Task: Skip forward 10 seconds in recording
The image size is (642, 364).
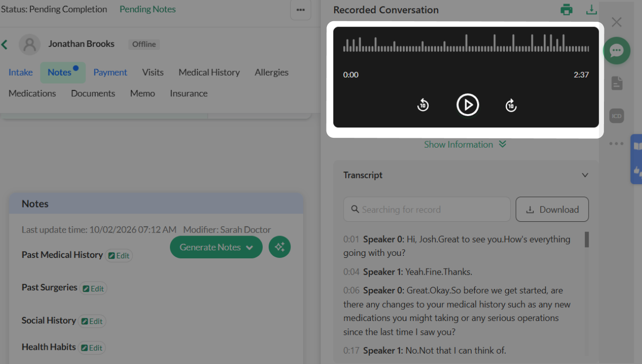Action: pos(511,105)
